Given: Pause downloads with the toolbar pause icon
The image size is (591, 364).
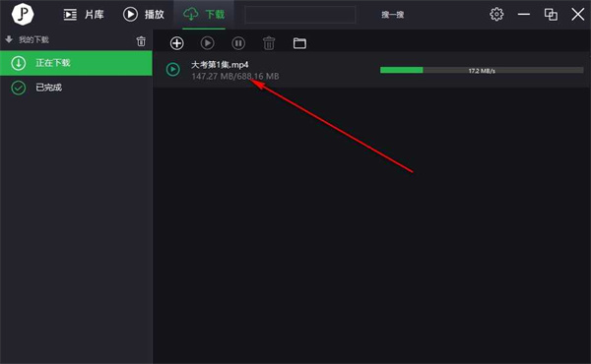Looking at the screenshot, I should (x=238, y=43).
